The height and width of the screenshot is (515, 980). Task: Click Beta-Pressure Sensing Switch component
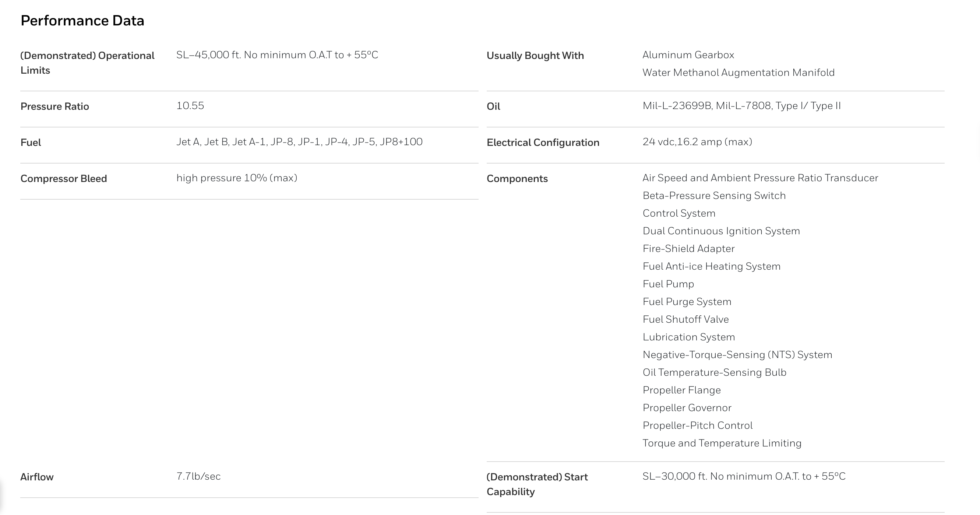tap(714, 195)
